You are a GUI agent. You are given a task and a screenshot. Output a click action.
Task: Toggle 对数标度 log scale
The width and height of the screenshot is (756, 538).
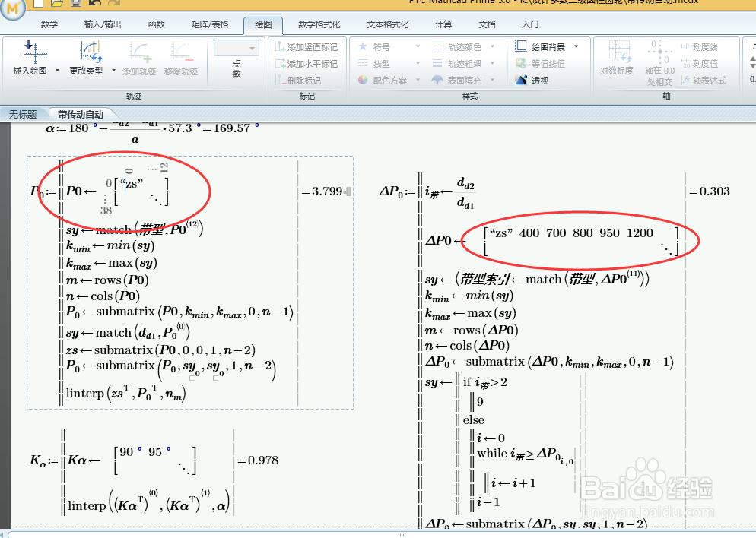(x=617, y=58)
